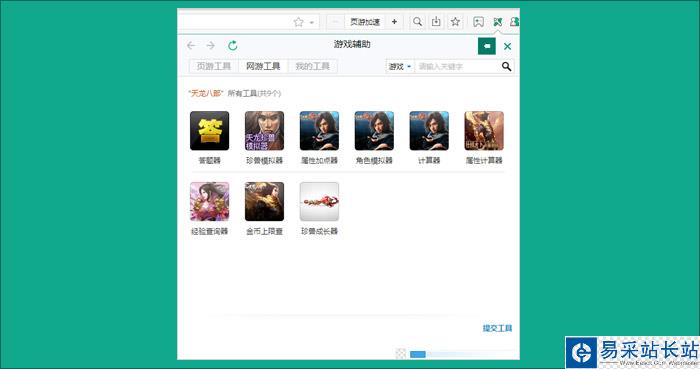The height and width of the screenshot is (369, 700).
Task: Go back in the 游戏辅助 panel
Action: 191,46
